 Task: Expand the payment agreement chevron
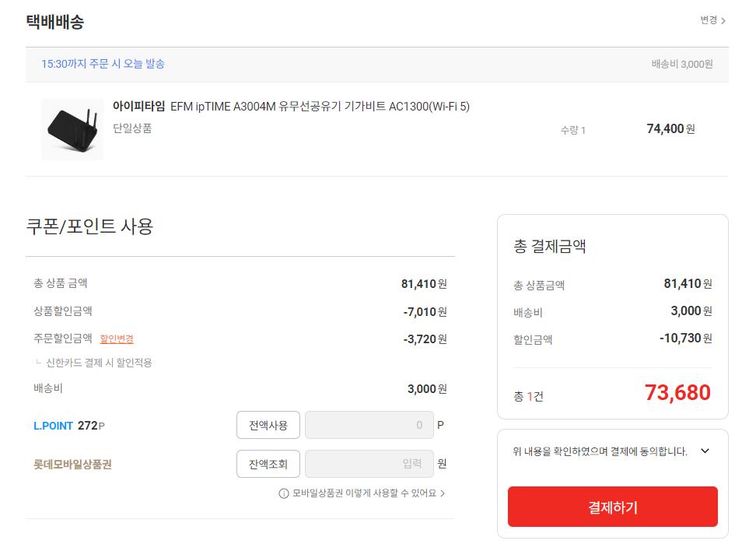(x=705, y=451)
